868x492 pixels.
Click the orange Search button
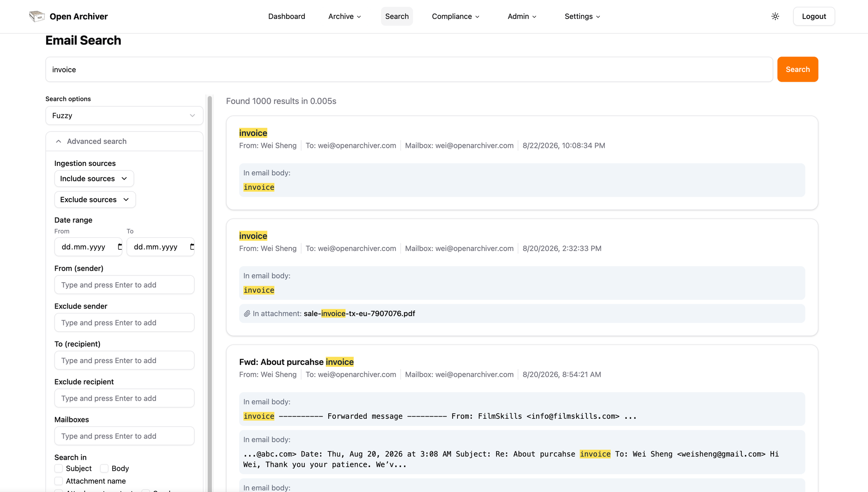797,69
